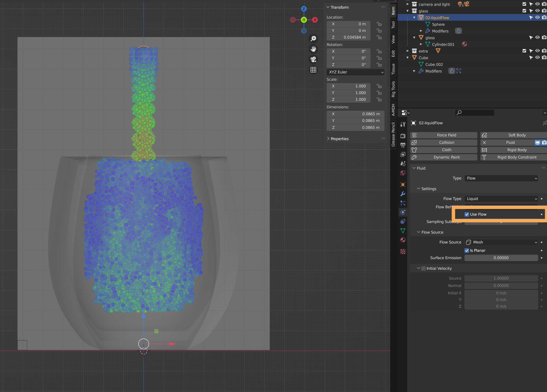Screen dimensions: 547x392
Task: Open the World properties tab icon
Action: [403, 173]
